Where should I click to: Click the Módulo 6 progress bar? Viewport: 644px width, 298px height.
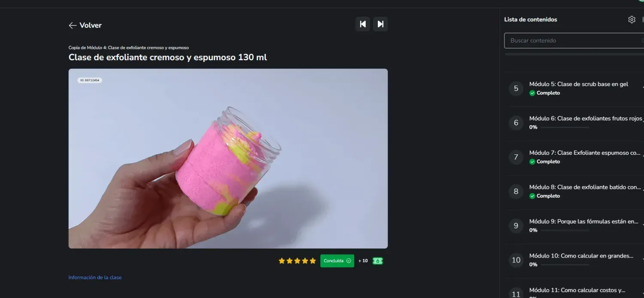coord(565,127)
